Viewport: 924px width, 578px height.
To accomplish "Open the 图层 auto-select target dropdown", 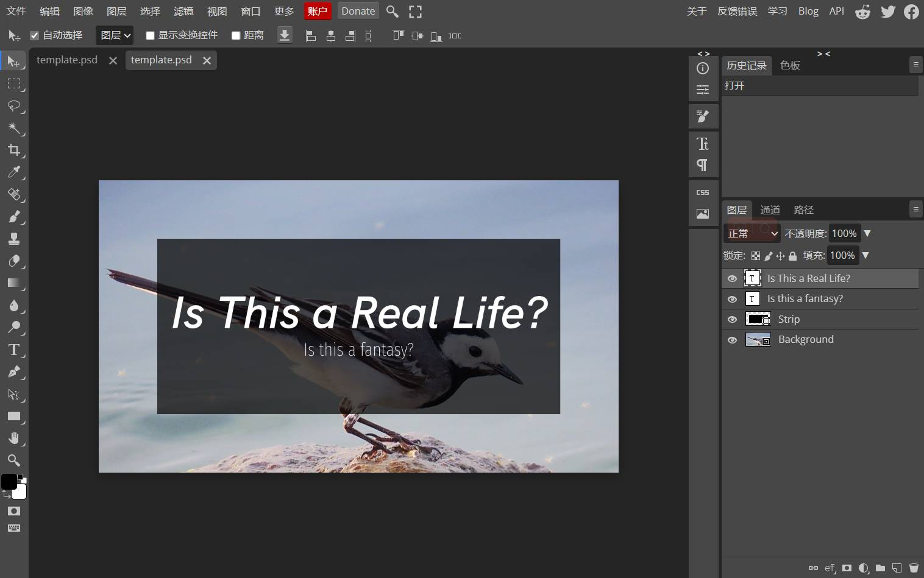I will pos(115,35).
